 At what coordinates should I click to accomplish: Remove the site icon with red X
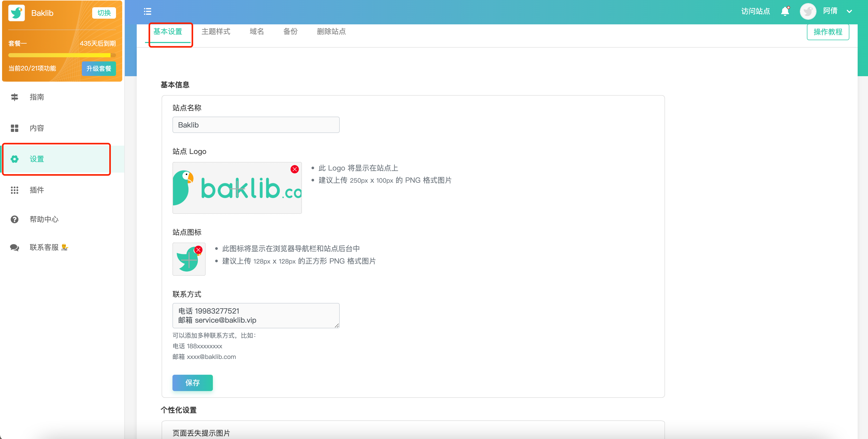[198, 250]
